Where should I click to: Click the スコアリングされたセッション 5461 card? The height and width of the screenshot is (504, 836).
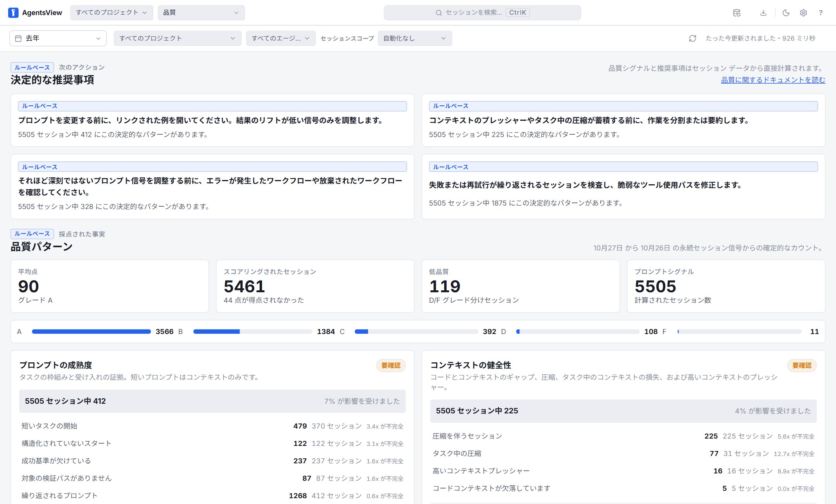(315, 286)
